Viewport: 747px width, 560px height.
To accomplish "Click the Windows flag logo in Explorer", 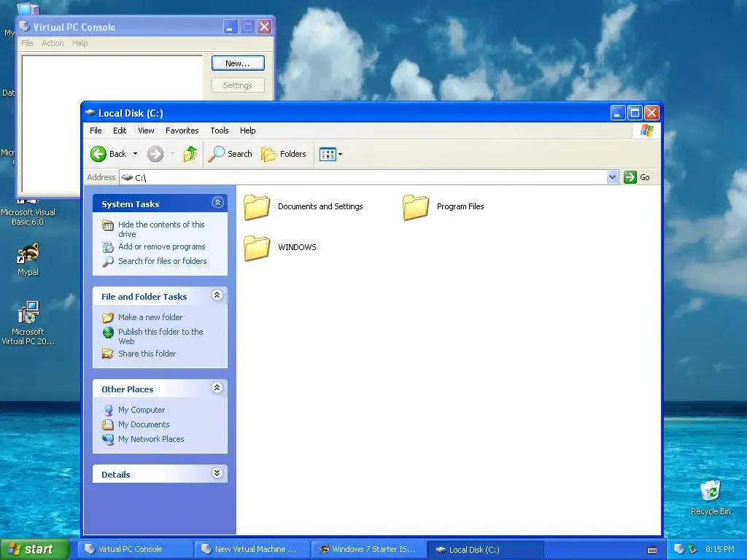I will tap(647, 131).
